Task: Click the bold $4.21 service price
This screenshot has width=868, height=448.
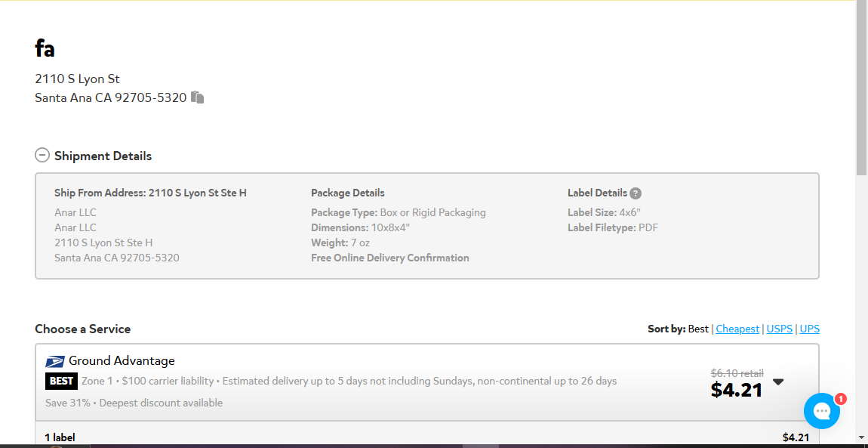Action: point(737,390)
